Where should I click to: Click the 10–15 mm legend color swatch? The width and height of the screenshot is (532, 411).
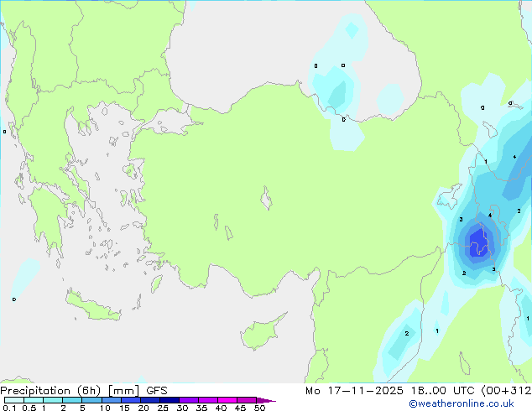(x=111, y=400)
